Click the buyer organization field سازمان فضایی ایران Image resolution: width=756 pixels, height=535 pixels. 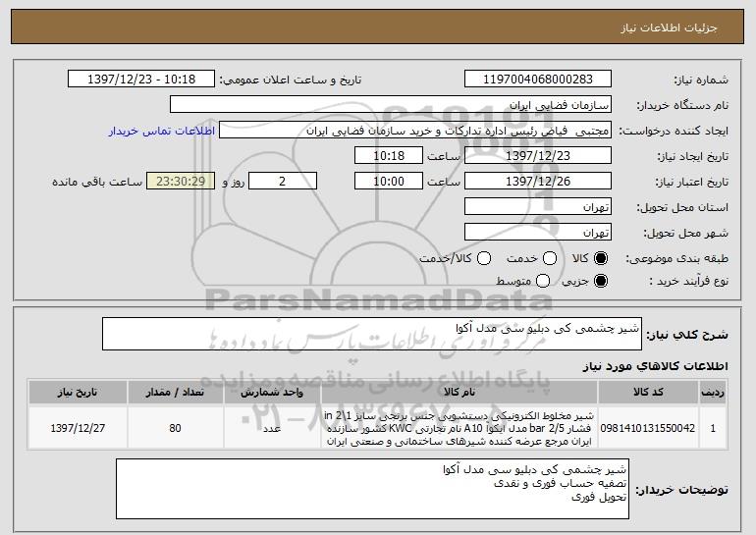[x=391, y=104]
